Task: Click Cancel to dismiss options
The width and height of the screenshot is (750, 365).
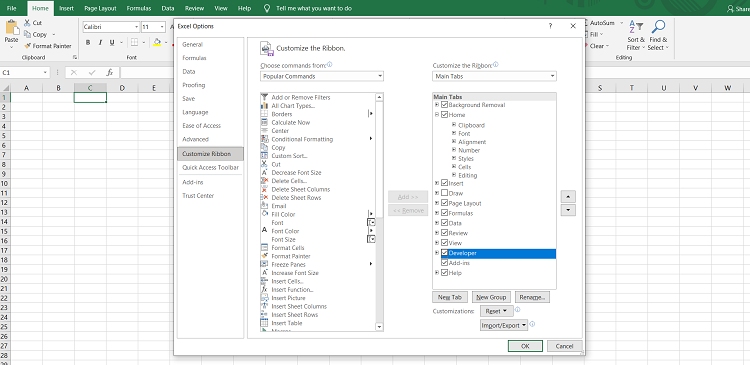Action: tap(564, 346)
